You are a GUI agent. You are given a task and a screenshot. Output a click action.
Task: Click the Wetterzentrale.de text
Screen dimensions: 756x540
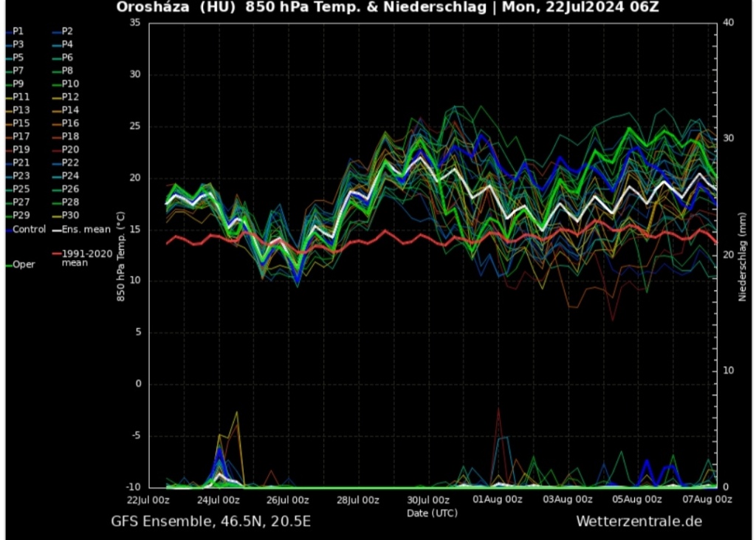coord(639,522)
